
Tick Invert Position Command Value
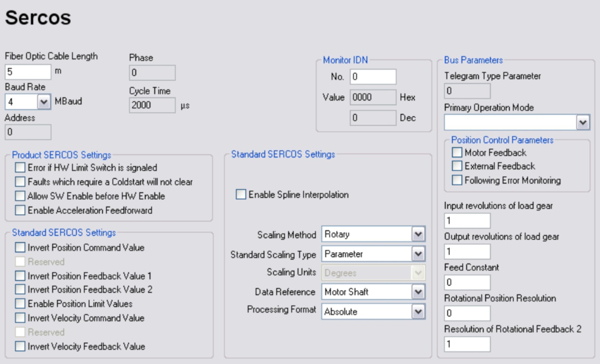(20, 248)
